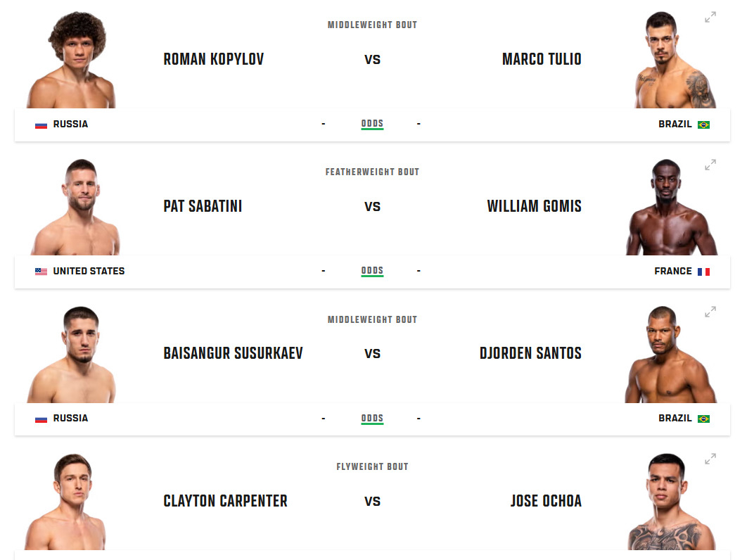
Task: Expand the Carpenter vs Ochoa matchup
Action: point(710,459)
